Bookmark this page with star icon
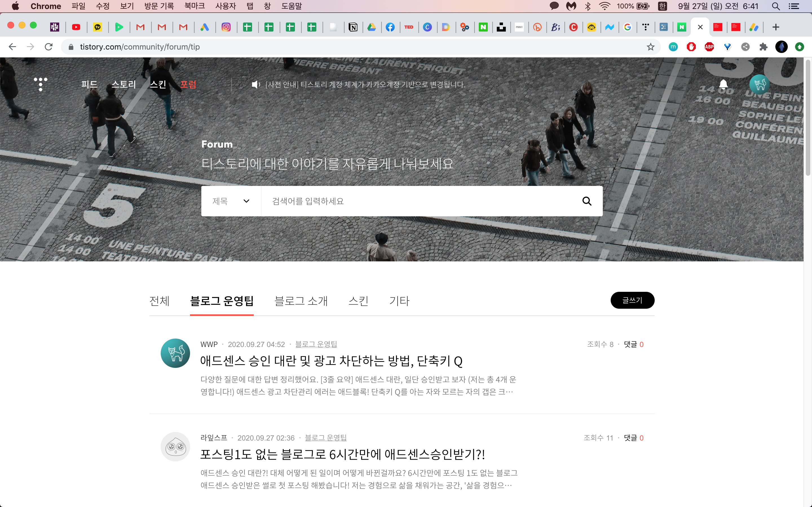The image size is (812, 507). point(651,47)
